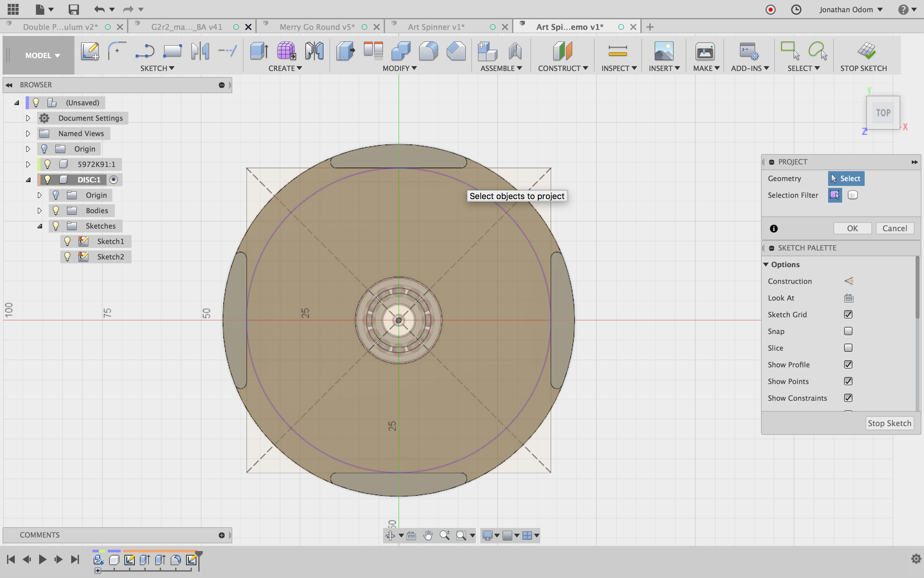
Task: Select the Bodies selection filter icon
Action: click(852, 195)
